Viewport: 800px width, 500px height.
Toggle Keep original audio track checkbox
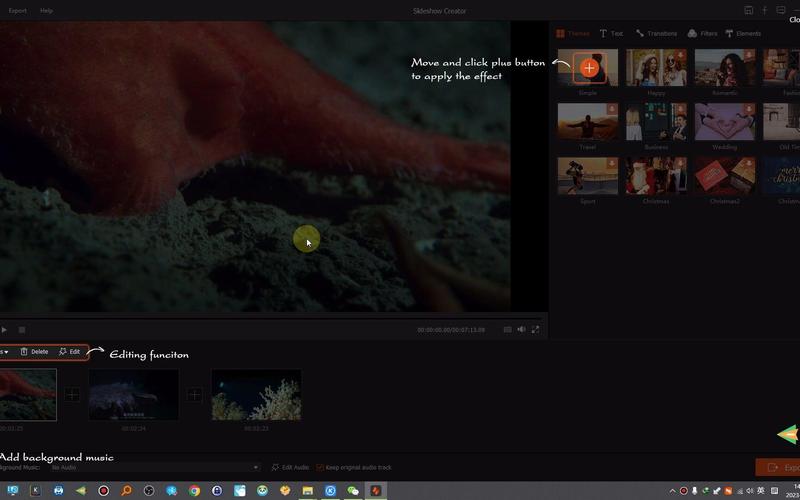pos(320,467)
